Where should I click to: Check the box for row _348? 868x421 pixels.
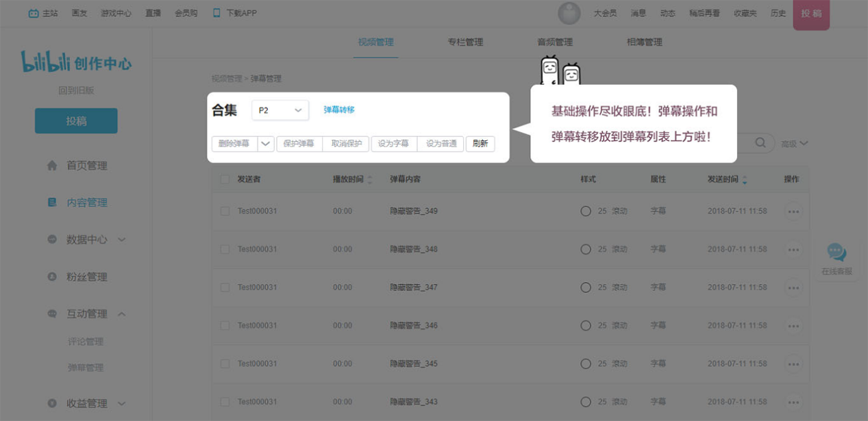click(x=225, y=249)
